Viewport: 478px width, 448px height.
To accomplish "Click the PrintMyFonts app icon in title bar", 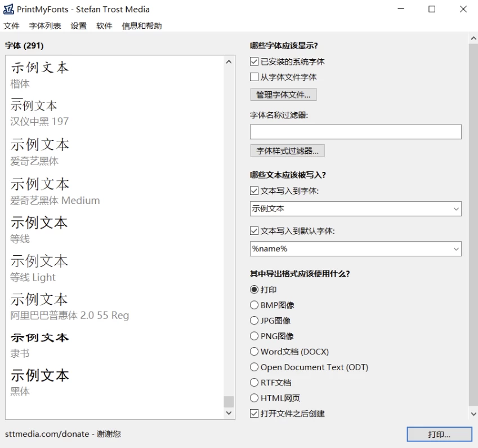I will tap(8, 9).
